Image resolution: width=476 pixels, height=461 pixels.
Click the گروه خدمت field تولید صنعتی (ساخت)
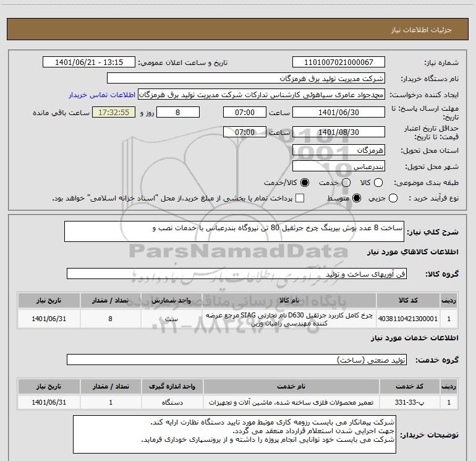pyautogui.click(x=237, y=360)
